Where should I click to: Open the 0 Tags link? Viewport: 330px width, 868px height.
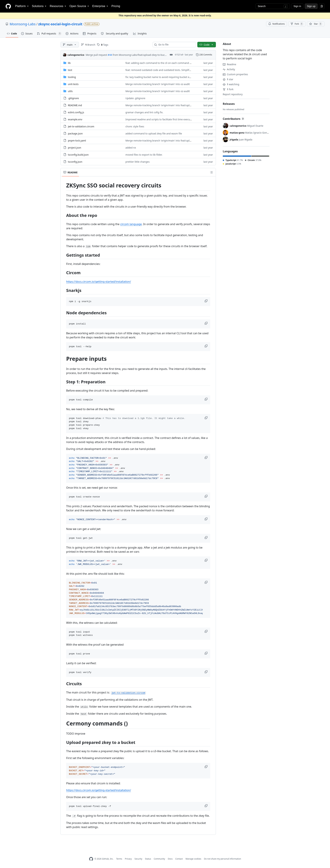103,44
